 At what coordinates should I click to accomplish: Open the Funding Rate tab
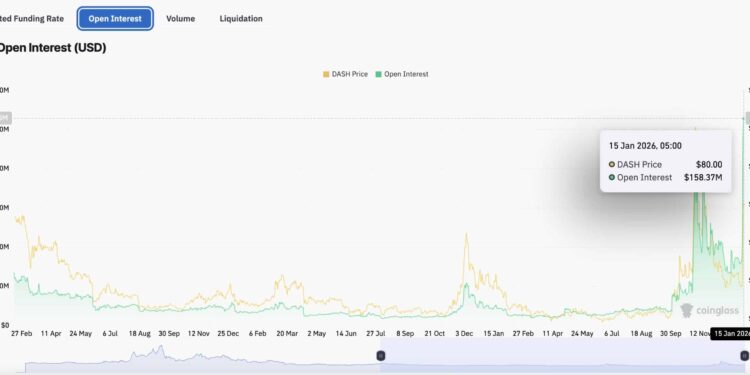coord(32,19)
